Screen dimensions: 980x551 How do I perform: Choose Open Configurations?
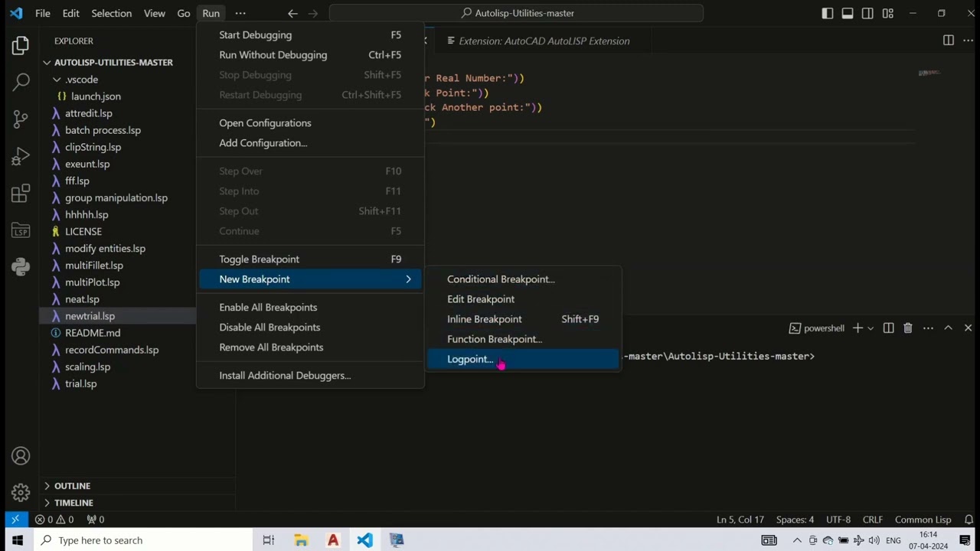click(310, 123)
